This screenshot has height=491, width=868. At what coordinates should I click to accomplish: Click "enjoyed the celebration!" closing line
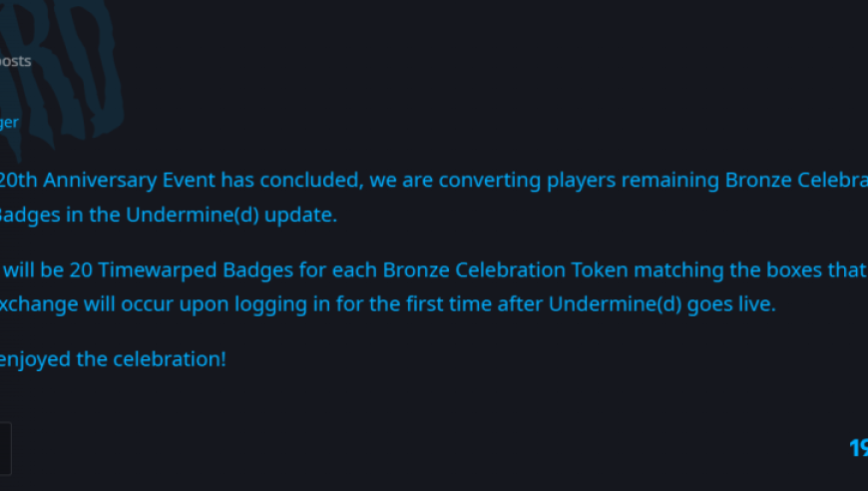coord(113,359)
